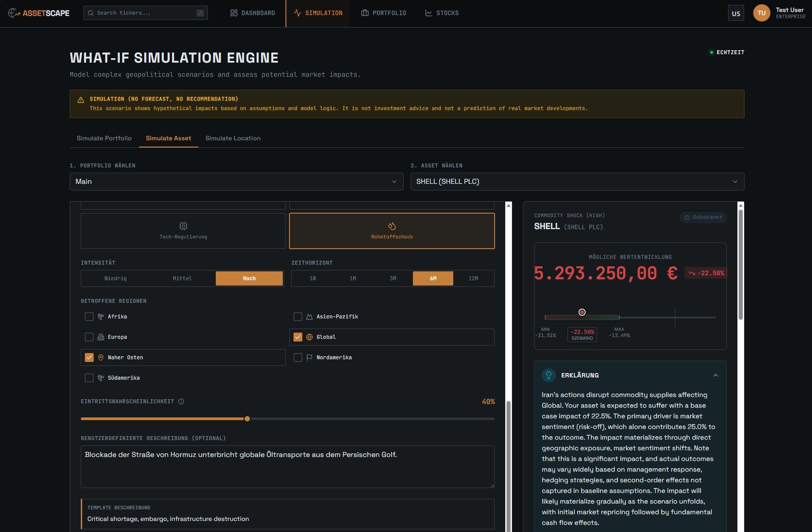Image resolution: width=812 pixels, height=532 pixels.
Task: Click the Stocks chart icon
Action: 428,13
